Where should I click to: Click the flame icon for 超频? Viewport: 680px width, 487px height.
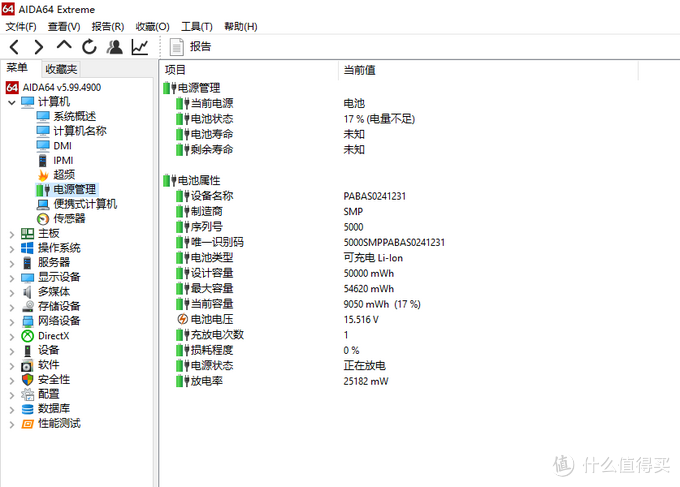[x=43, y=175]
